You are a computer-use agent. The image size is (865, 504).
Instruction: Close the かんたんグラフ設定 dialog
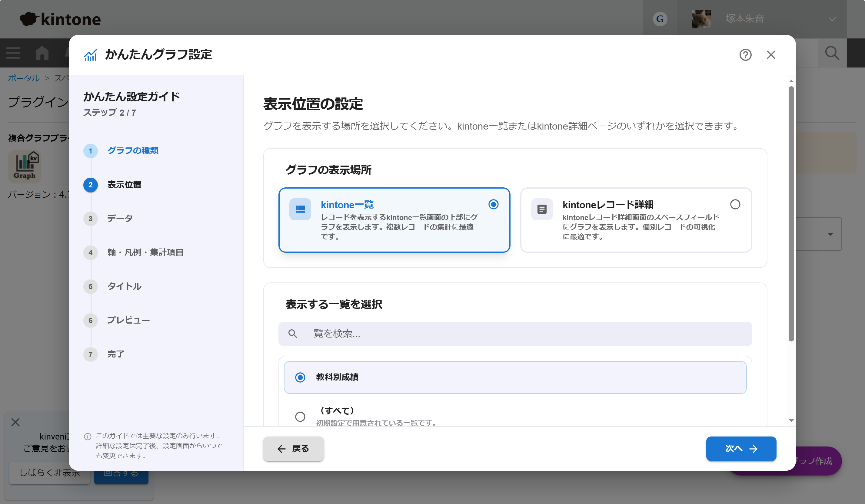[x=771, y=55]
